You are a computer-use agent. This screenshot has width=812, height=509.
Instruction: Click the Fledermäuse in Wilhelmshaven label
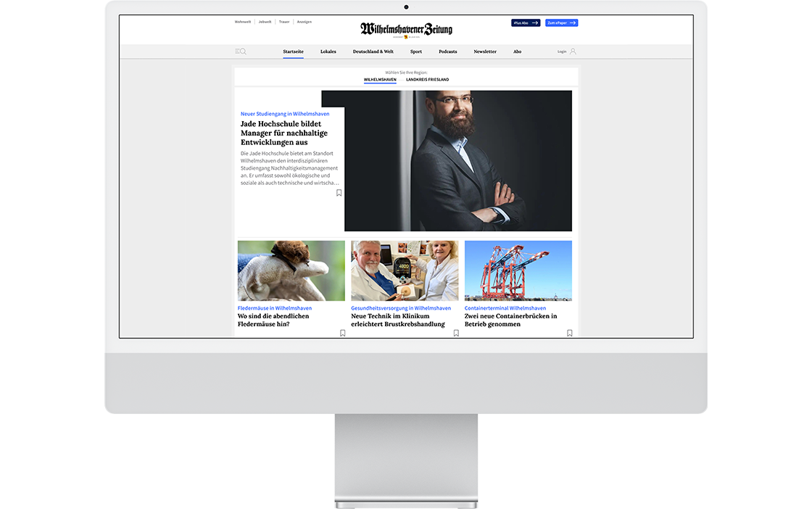pyautogui.click(x=275, y=308)
